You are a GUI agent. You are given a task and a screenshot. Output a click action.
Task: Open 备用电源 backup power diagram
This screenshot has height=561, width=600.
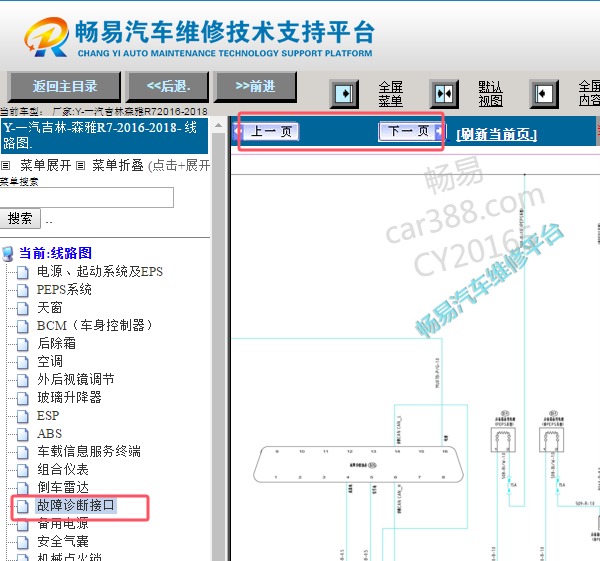[x=63, y=523]
